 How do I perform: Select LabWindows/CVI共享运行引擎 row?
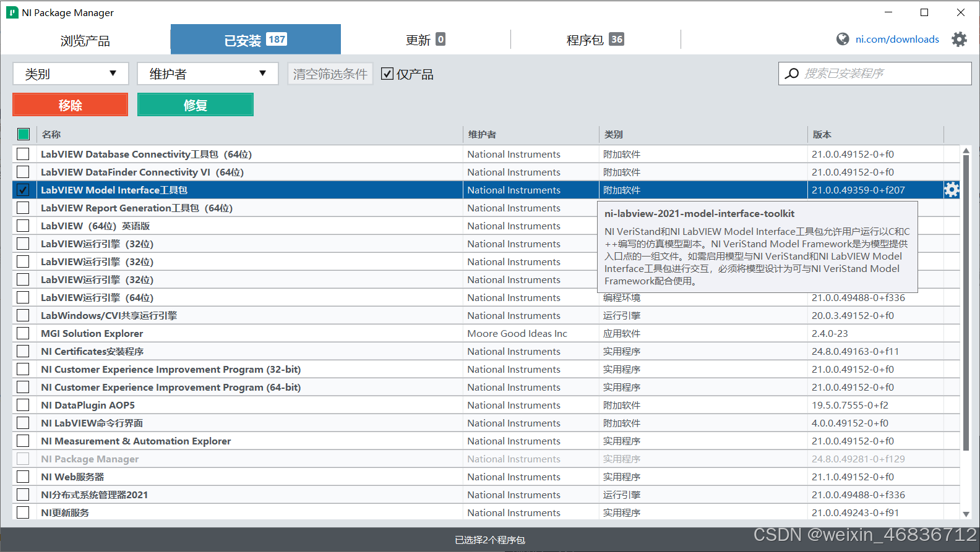486,315
